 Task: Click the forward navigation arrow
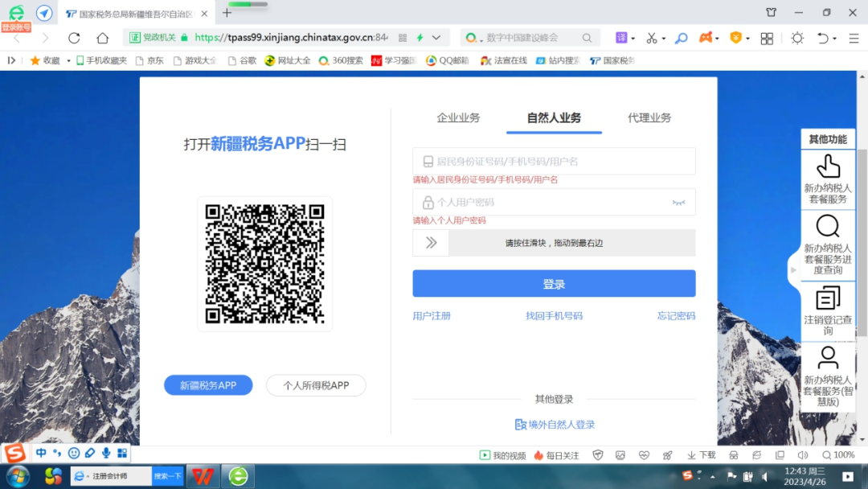pos(45,39)
